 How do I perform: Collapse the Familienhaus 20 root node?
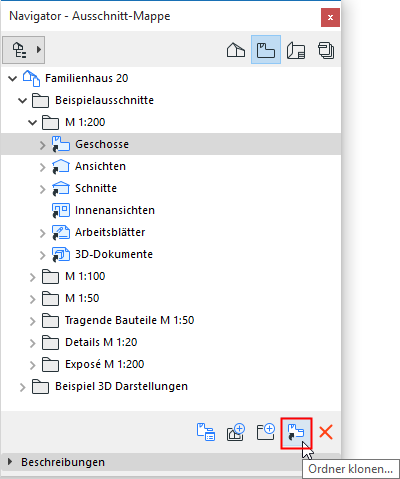[x=13, y=79]
